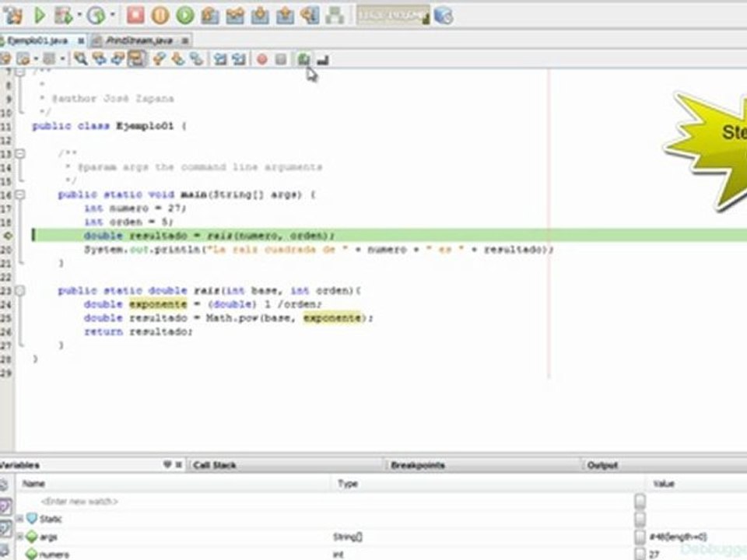Expand the Static node in Variables
Screen dimensions: 747x560
(20, 519)
